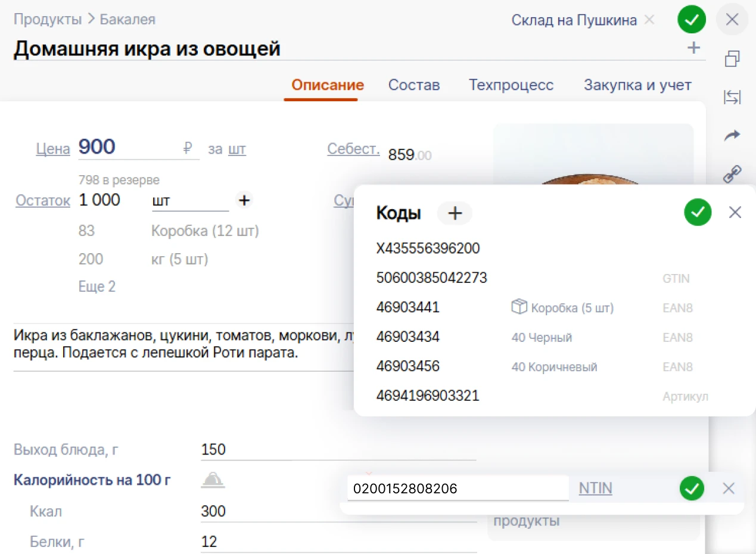The height and width of the screenshot is (554, 756).
Task: Click the box icon next to Коробка (5 шт)
Action: tap(518, 307)
